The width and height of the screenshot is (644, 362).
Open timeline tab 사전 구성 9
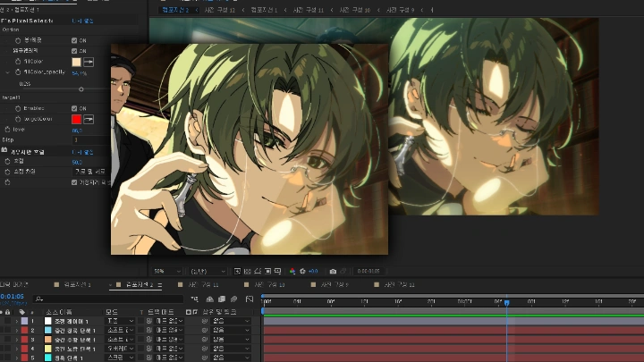coord(335,284)
